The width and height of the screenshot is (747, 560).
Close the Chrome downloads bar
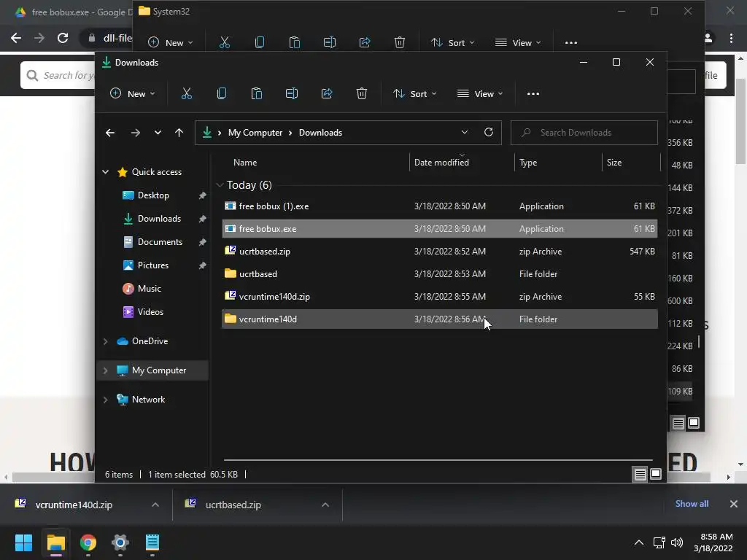[734, 504]
